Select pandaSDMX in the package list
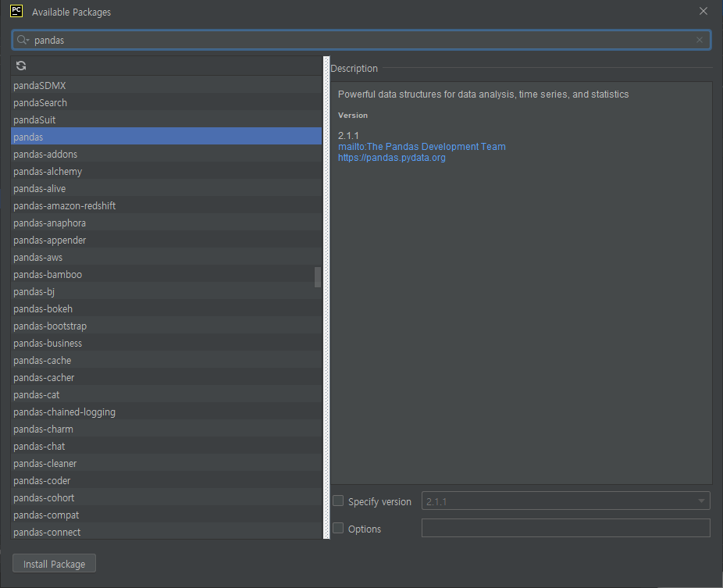Viewport: 723px width, 588px height. (x=166, y=85)
